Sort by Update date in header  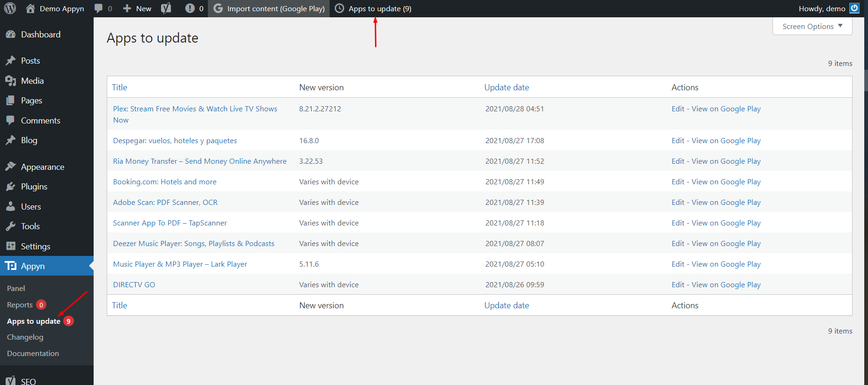point(507,87)
